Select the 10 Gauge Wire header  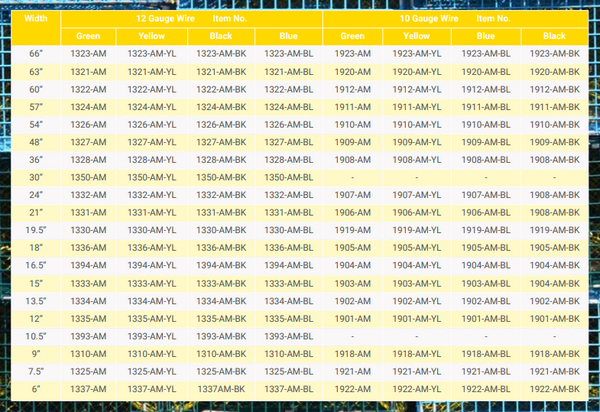[x=455, y=19]
